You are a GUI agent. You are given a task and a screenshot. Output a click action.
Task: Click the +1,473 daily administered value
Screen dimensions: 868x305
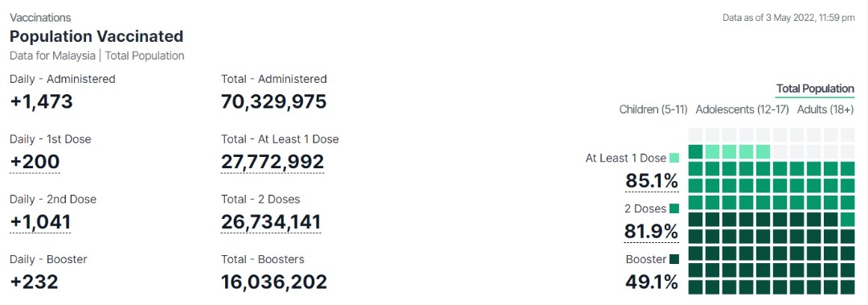(41, 101)
